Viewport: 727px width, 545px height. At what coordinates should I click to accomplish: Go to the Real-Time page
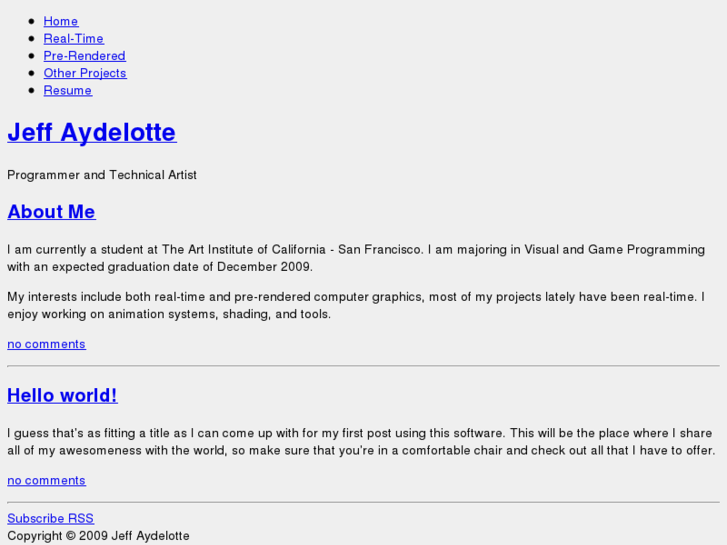[73, 38]
